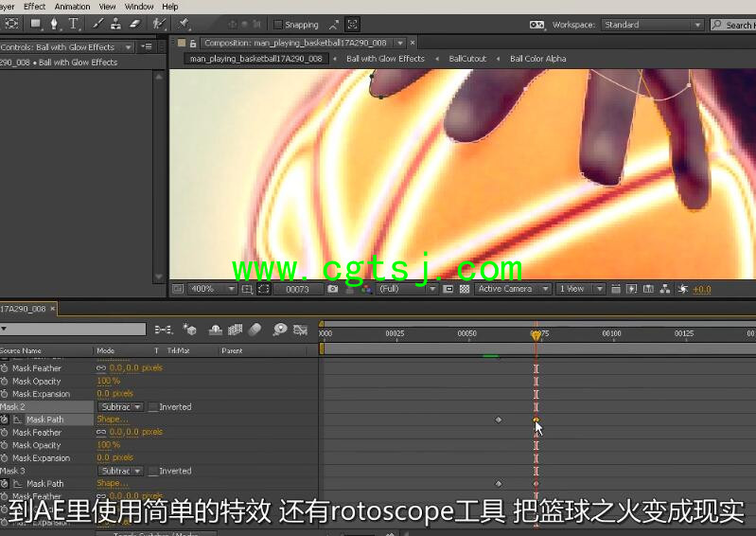Select the Brush tool
Viewport: 756px width, 536px height.
[97, 24]
